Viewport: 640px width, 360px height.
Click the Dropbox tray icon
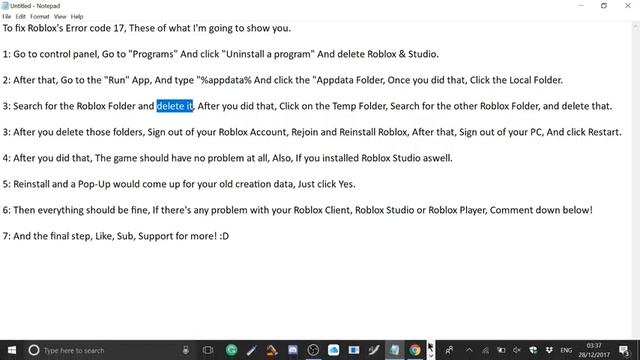click(549, 350)
